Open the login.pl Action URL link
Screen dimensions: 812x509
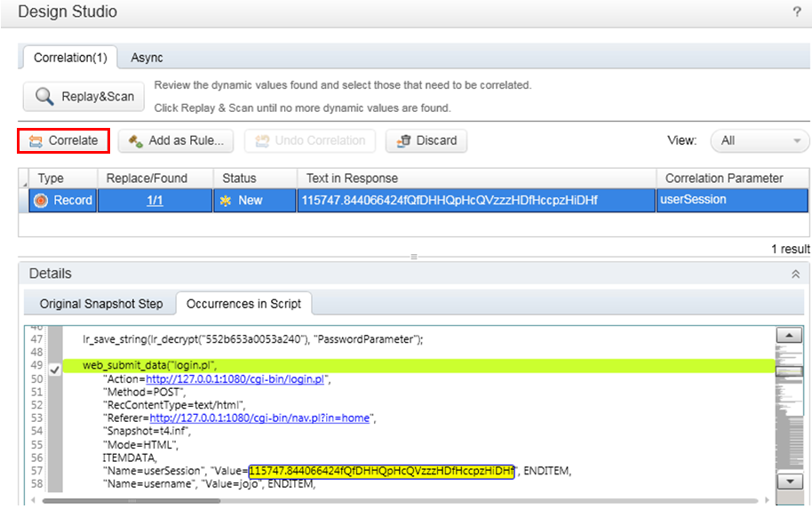(x=237, y=379)
